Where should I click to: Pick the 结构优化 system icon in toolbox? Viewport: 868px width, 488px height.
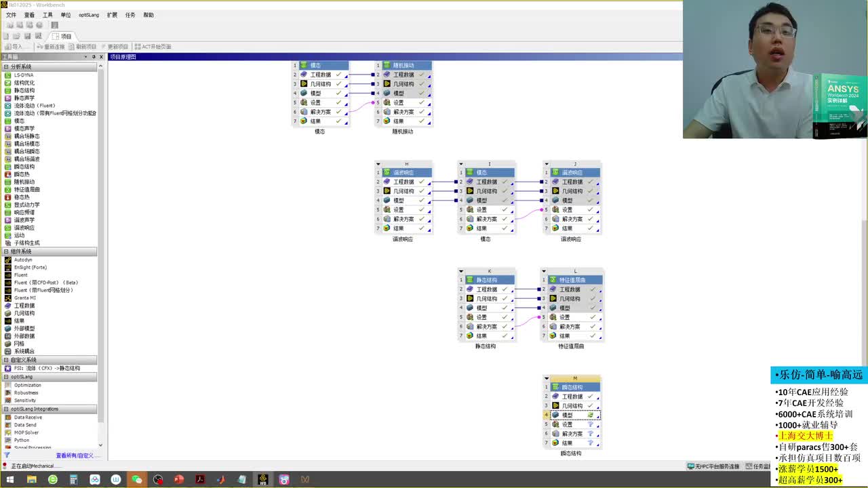8,83
